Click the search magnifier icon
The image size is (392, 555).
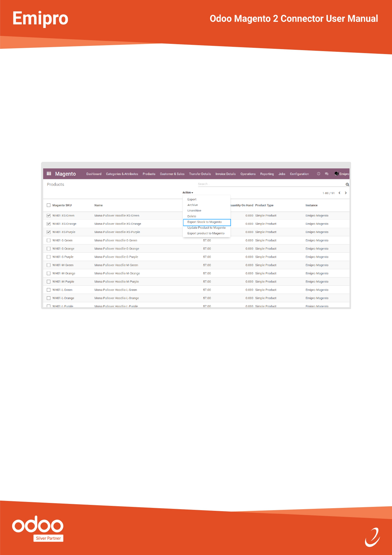[x=347, y=185]
